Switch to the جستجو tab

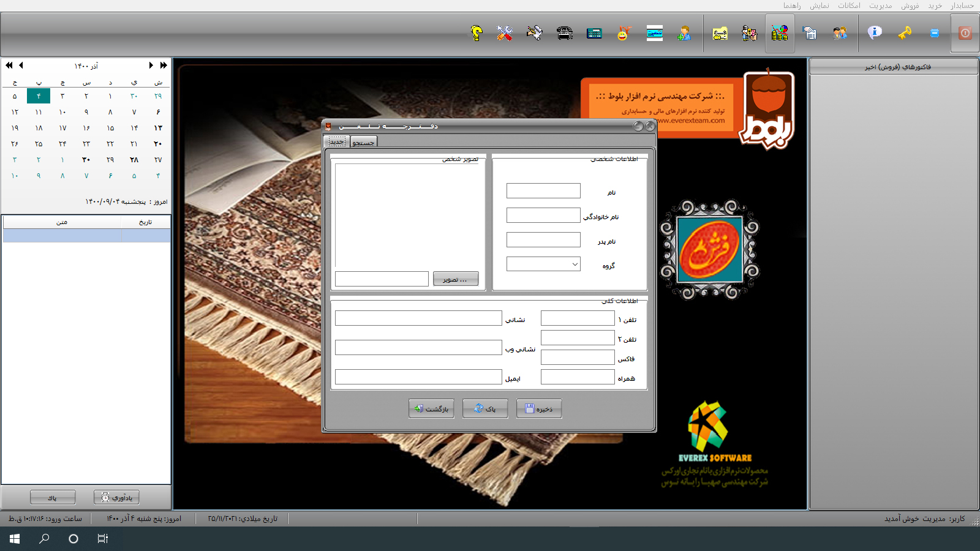[x=364, y=142]
